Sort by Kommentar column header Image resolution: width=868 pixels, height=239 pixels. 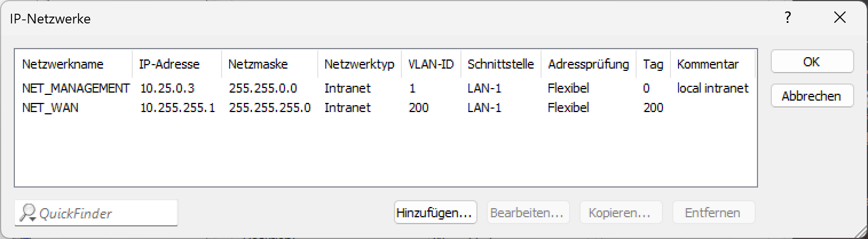pos(708,65)
